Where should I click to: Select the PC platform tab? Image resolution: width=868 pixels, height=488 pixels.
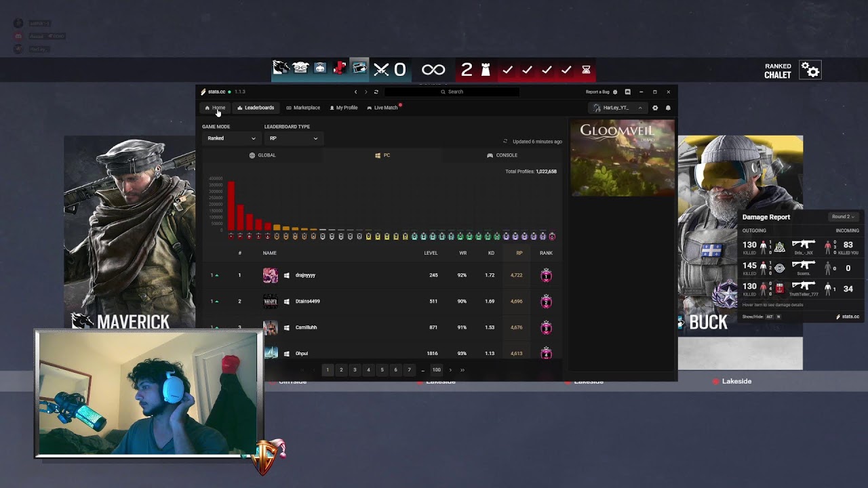[382, 155]
